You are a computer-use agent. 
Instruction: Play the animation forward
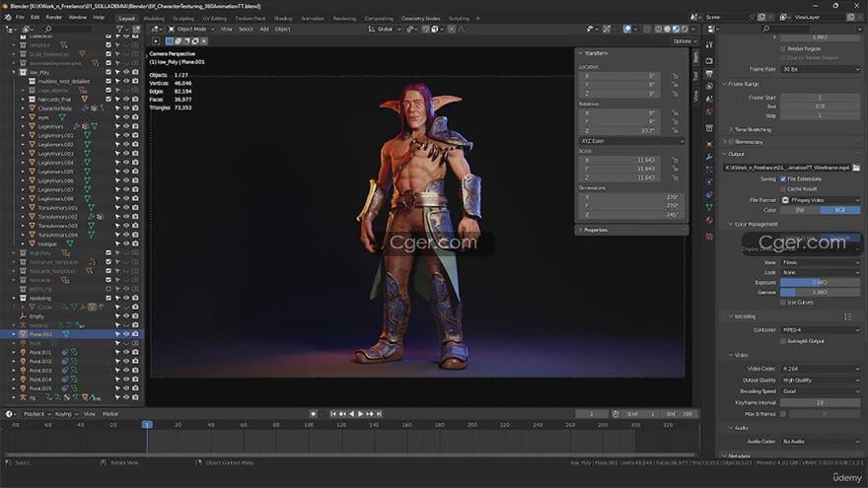coord(360,414)
